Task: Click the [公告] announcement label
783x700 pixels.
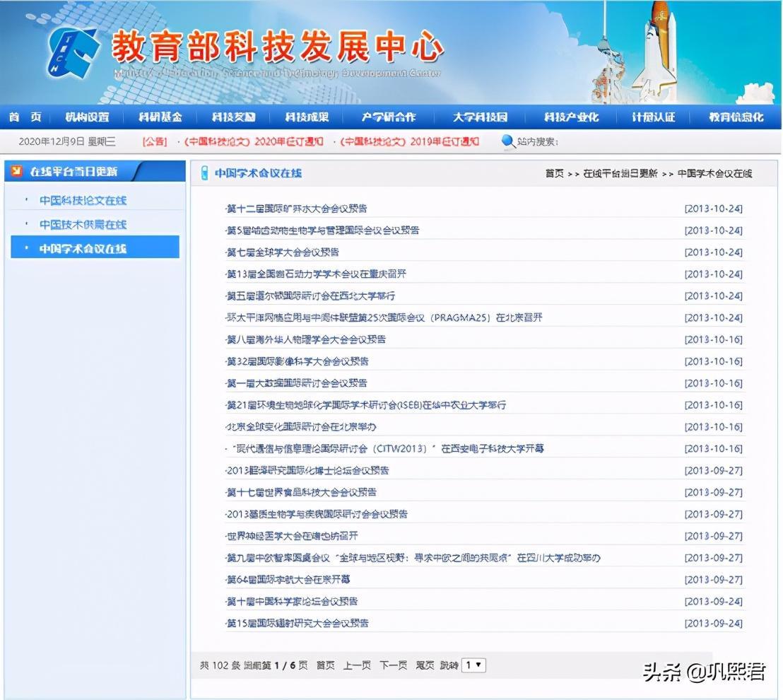Action: 155,141
